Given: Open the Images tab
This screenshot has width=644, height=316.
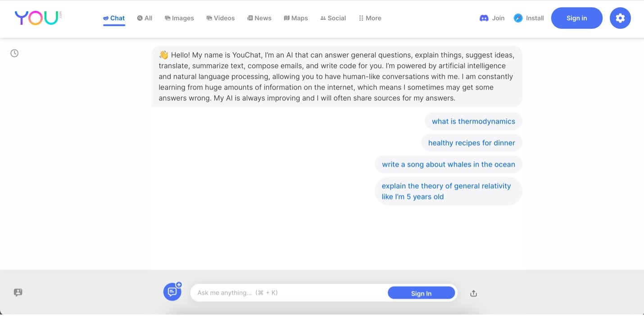Looking at the screenshot, I should pos(179,18).
